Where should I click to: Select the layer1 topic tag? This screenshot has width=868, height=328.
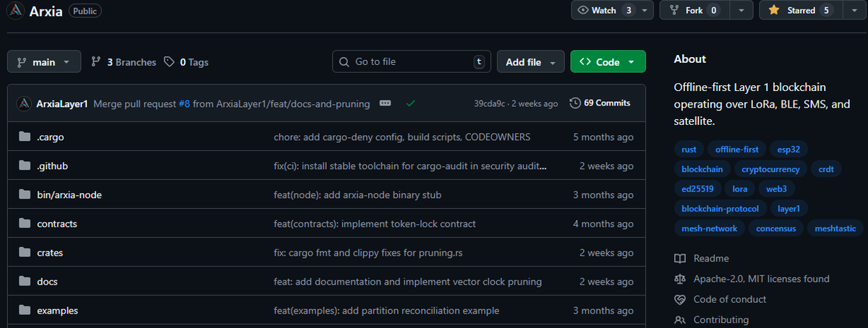click(x=789, y=209)
